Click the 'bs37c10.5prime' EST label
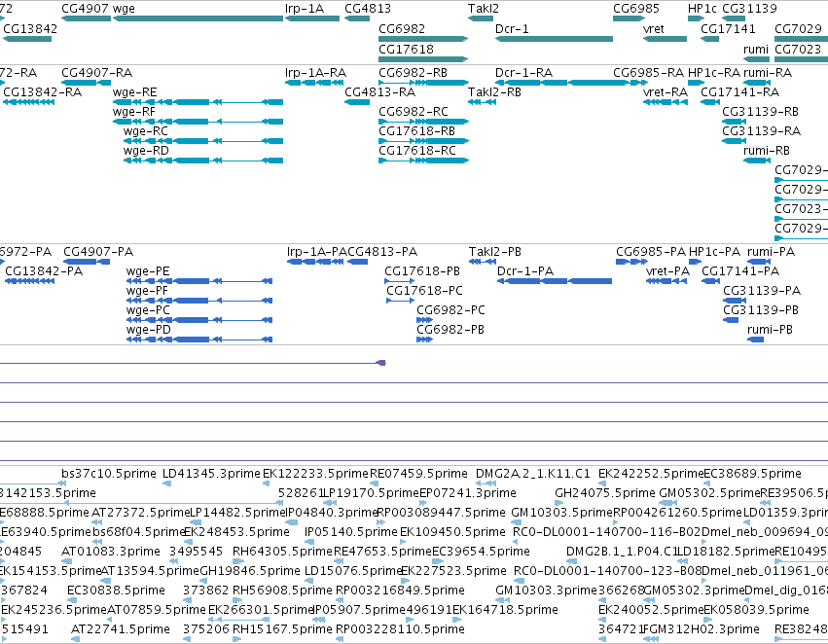The height and width of the screenshot is (644, 828). tap(109, 474)
